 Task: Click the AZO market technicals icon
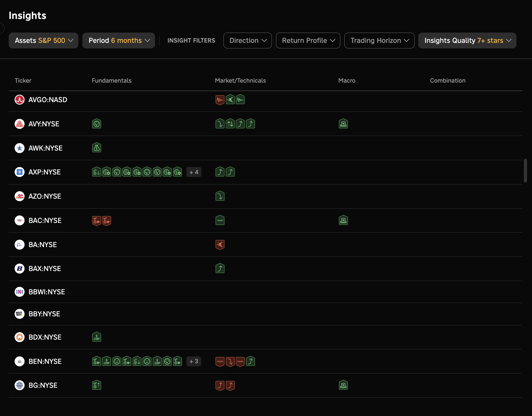click(220, 196)
